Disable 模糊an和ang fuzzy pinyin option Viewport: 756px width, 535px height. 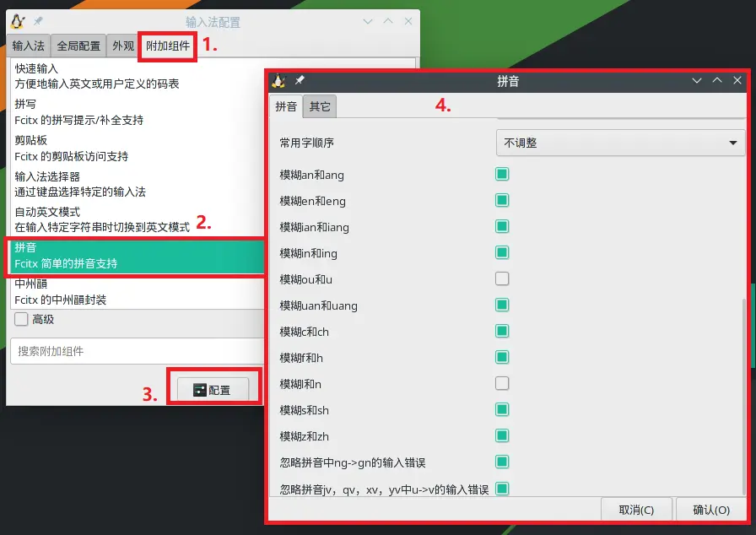pyautogui.click(x=502, y=175)
